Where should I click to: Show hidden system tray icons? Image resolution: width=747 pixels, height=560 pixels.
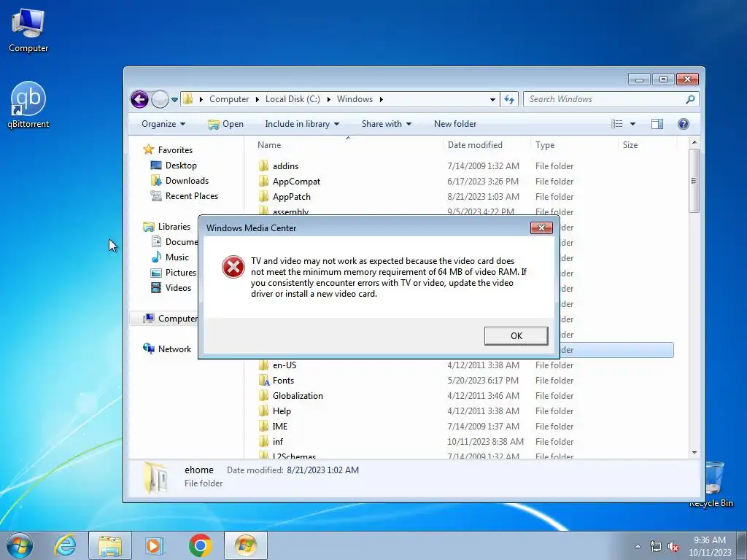pyautogui.click(x=638, y=546)
